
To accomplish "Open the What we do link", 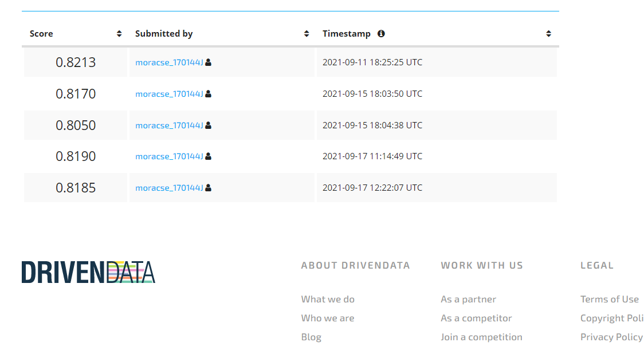I will click(328, 299).
